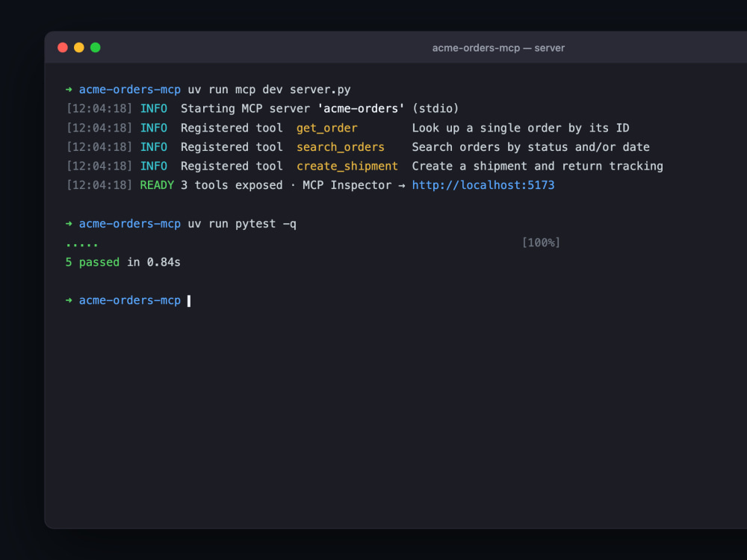Click timestamp on 'Starting MCP server' line

(x=99, y=108)
